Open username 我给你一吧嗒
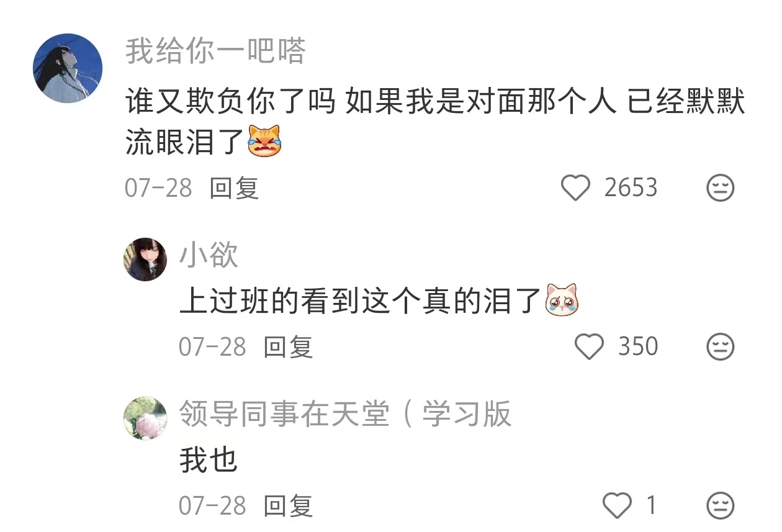Image resolution: width=782 pixels, height=532 pixels. click(x=216, y=51)
